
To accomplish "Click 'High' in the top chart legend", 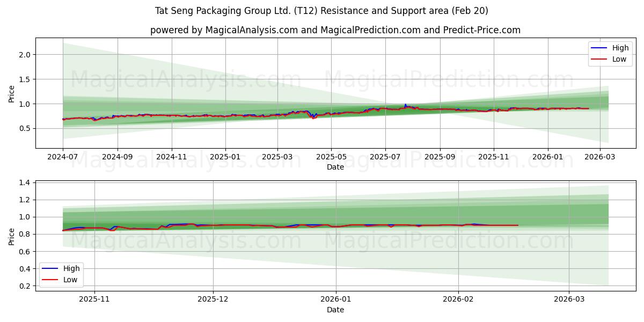I will click(620, 48).
